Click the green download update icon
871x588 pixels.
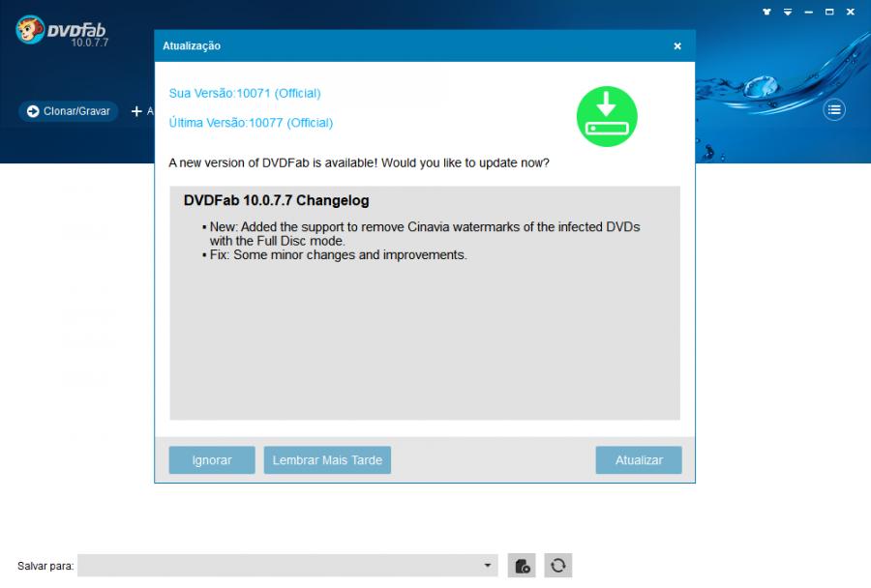click(607, 117)
